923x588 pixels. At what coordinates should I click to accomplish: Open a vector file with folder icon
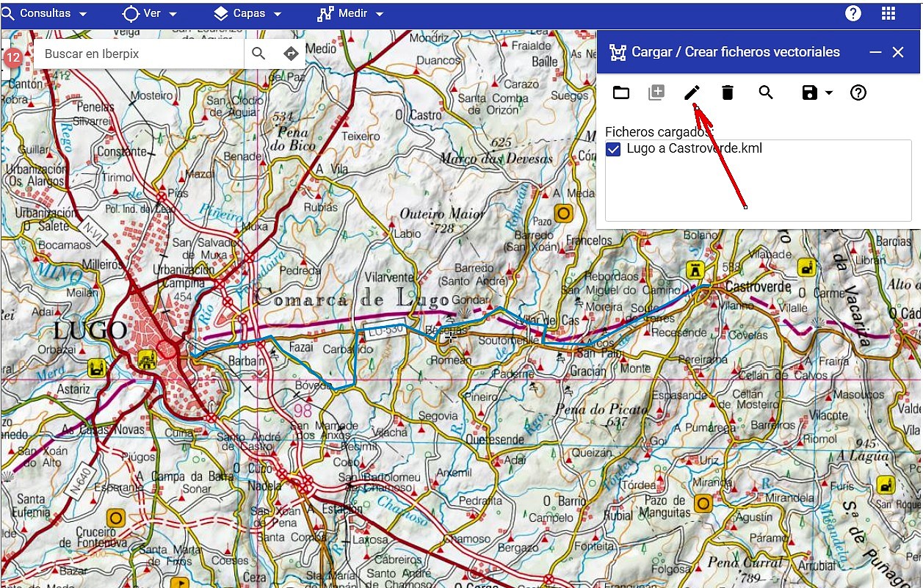[x=621, y=92]
